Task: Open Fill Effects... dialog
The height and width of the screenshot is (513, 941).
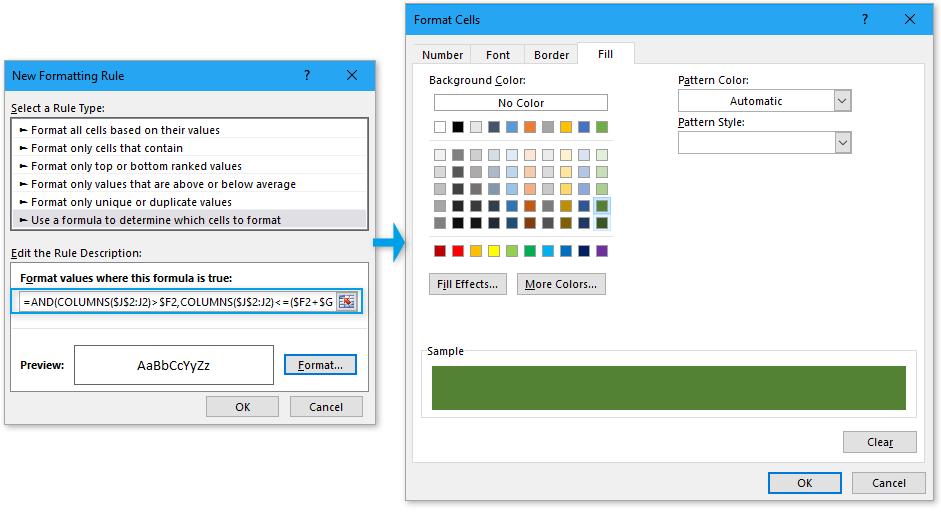Action: (467, 284)
